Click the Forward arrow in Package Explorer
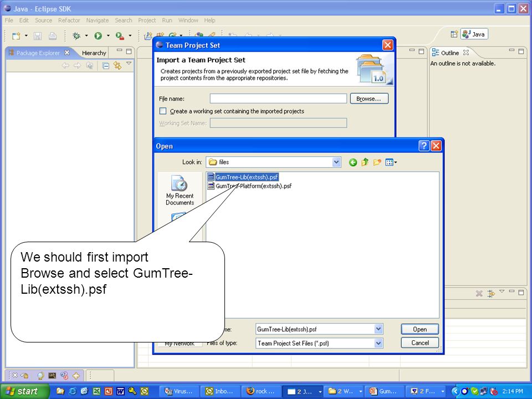The height and width of the screenshot is (399, 532). pyautogui.click(x=78, y=65)
